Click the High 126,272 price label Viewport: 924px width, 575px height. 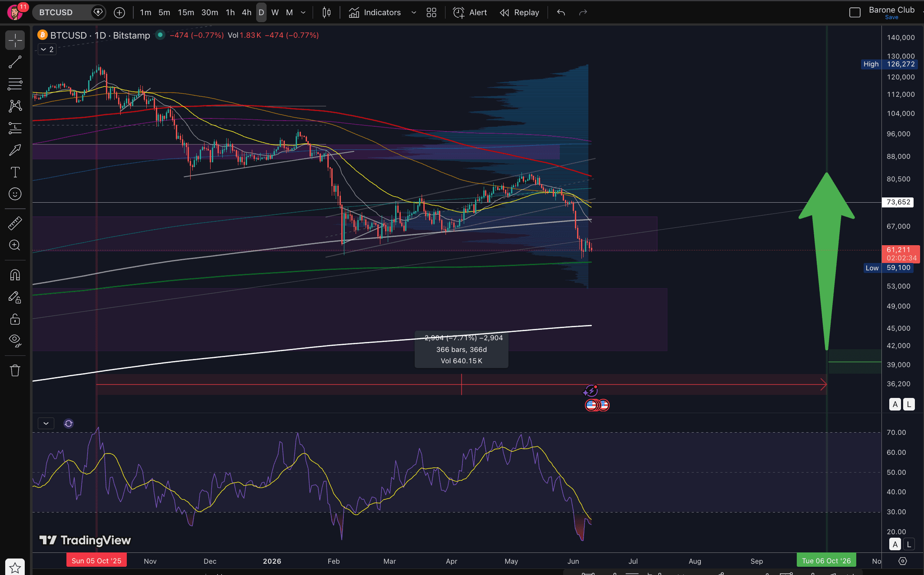click(889, 64)
